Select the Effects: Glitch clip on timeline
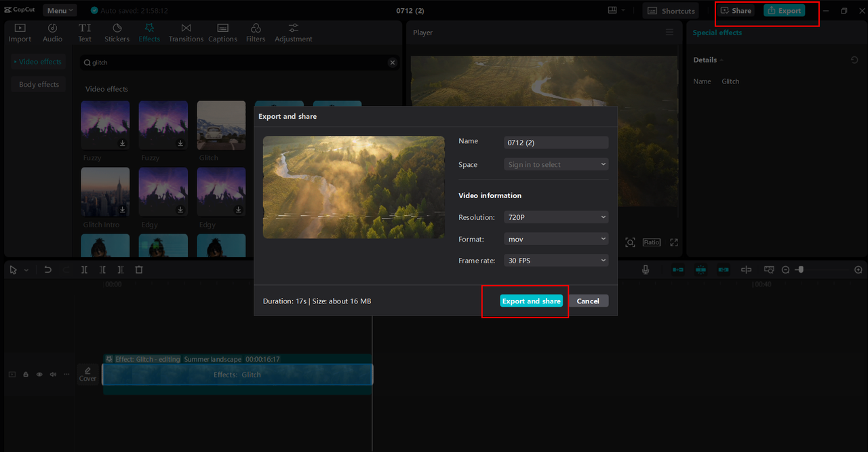 point(237,375)
